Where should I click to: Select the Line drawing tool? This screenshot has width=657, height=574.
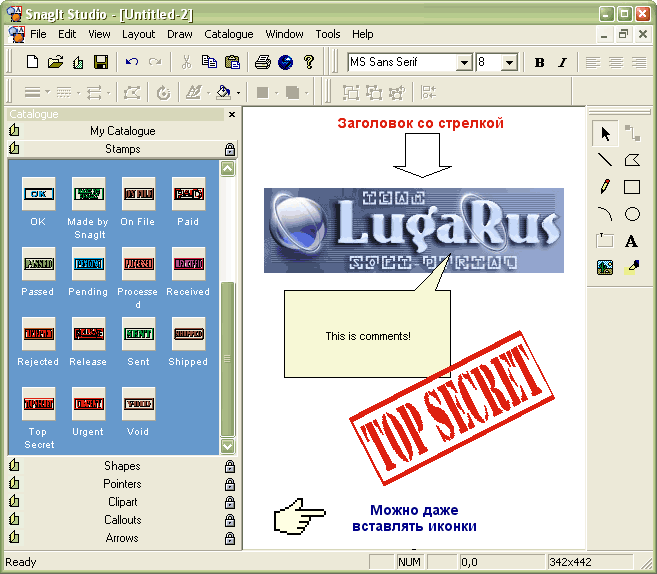[x=605, y=160]
